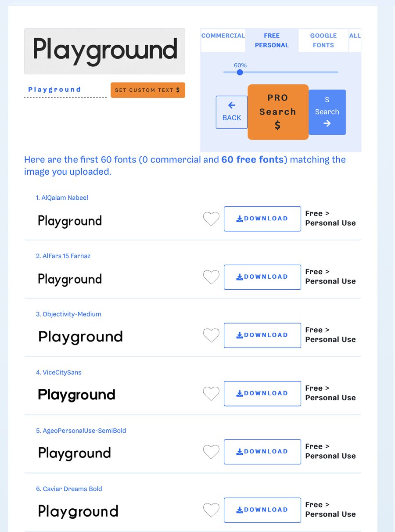Switch to the Commercial tab

point(223,36)
